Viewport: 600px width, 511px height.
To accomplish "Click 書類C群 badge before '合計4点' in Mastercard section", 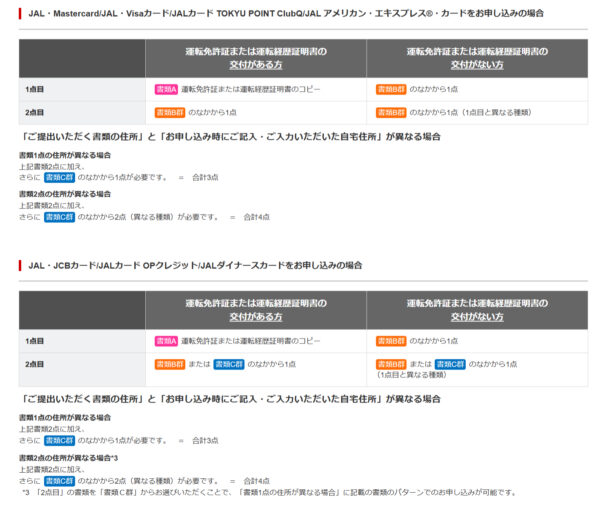I will (x=59, y=217).
